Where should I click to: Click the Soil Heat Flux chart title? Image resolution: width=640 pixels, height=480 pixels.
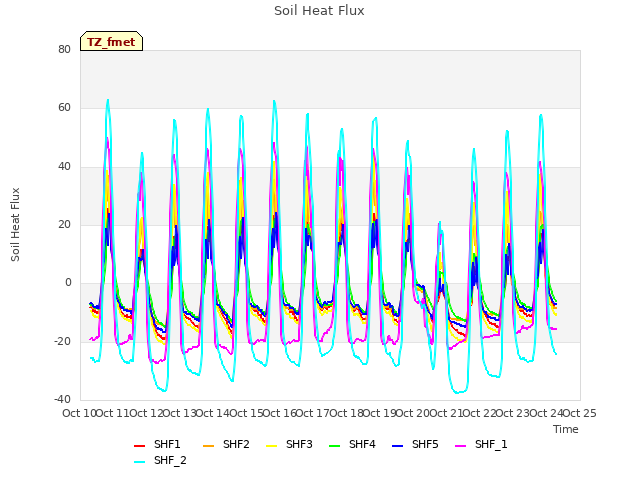[x=319, y=11]
